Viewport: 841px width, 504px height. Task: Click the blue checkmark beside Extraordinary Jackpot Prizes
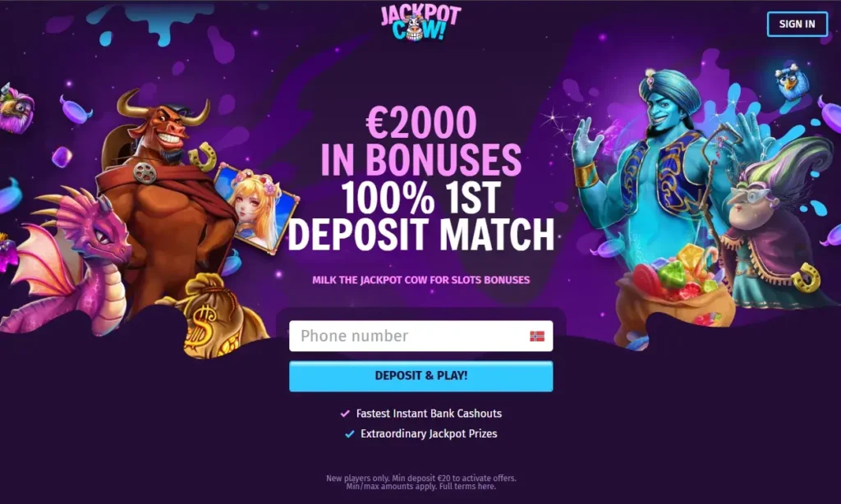pyautogui.click(x=350, y=433)
